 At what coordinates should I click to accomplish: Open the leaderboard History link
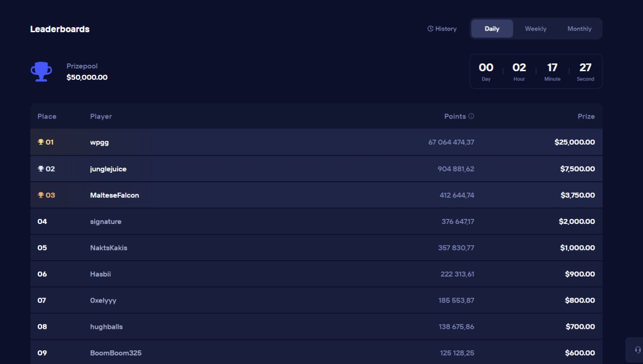[x=446, y=29]
